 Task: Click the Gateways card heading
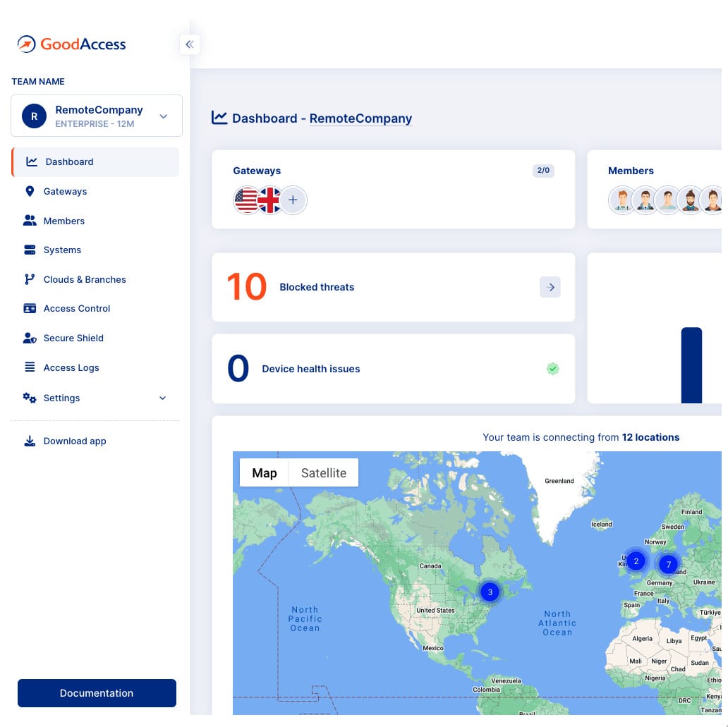click(257, 171)
